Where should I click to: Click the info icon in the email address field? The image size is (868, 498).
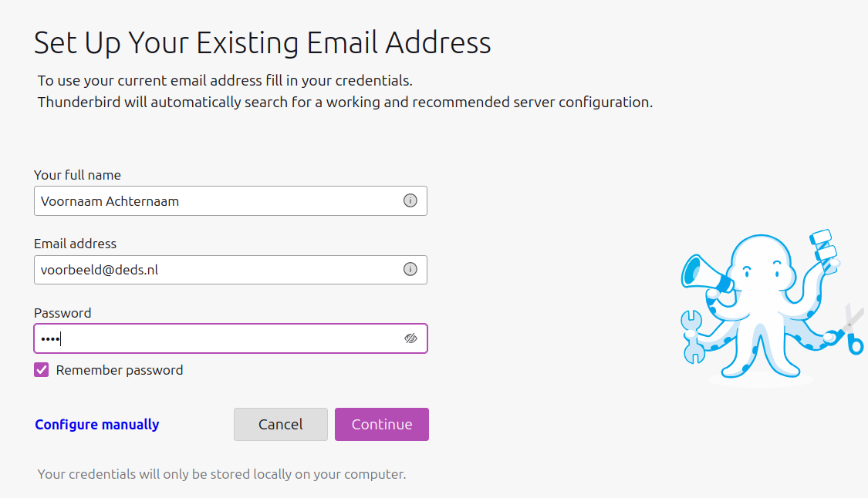point(410,269)
